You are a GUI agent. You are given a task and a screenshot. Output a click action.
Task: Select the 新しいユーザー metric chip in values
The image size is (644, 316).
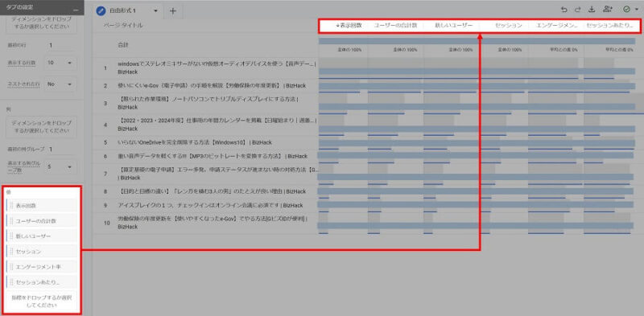[x=42, y=236]
